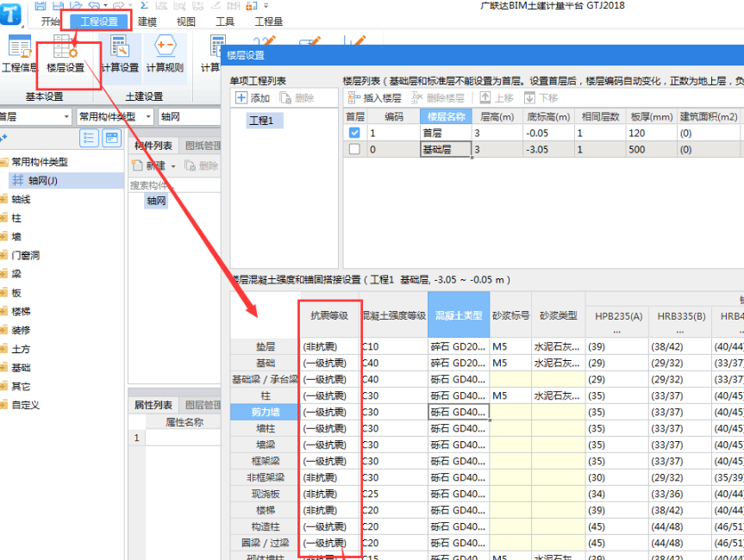744x560 pixels.
Task: Click the C10 cell in 垫层 row
Action: [394, 346]
